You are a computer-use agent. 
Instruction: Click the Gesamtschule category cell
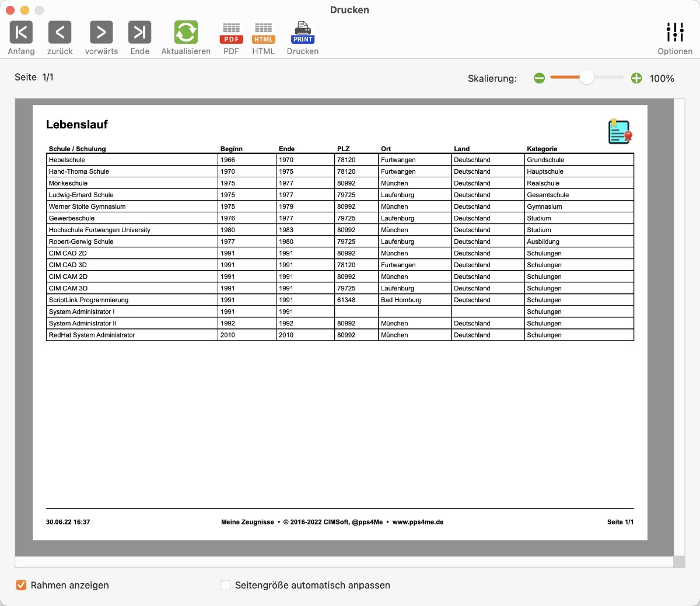pos(579,195)
